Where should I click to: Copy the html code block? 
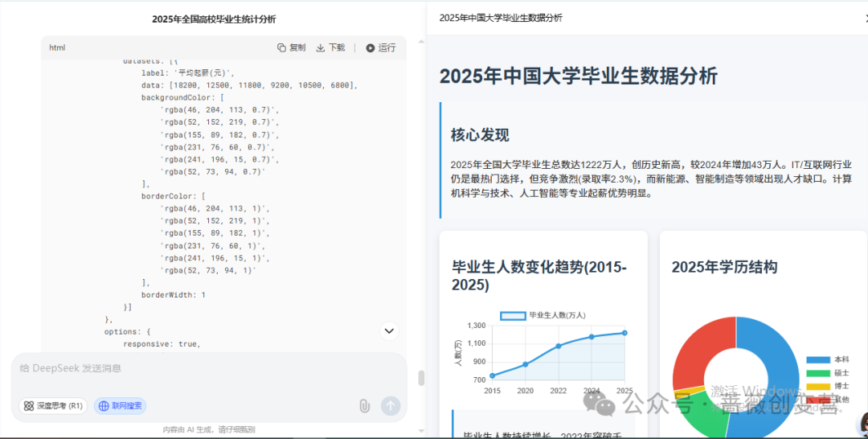click(x=291, y=47)
